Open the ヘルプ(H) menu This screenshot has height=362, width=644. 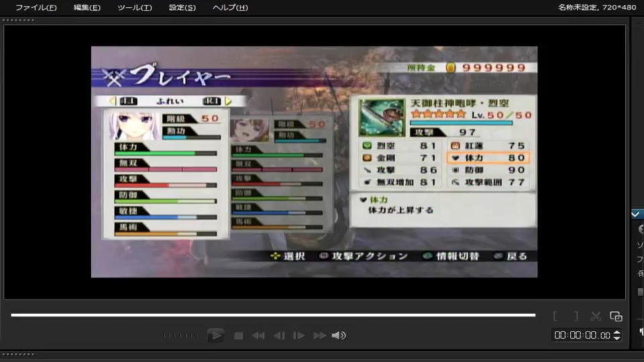[x=230, y=7]
